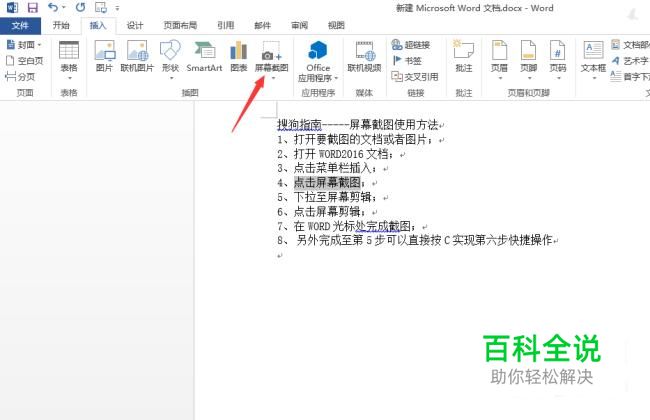The height and width of the screenshot is (420, 650).
Task: Click line 5、下拉至屏幕剪辑
Action: click(x=327, y=197)
